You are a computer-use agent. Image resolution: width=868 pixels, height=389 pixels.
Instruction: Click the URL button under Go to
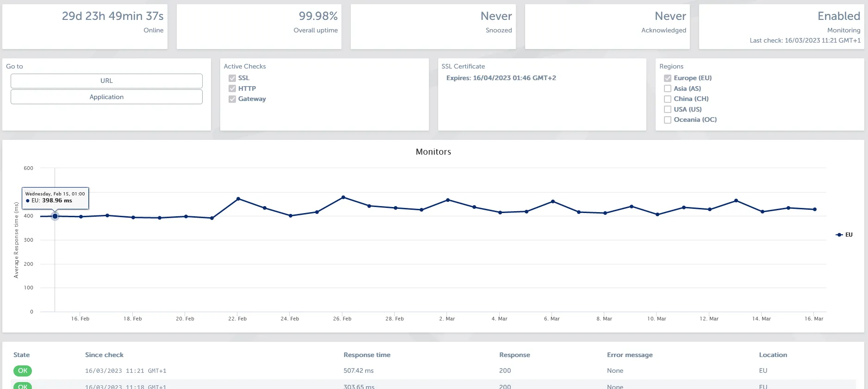click(x=106, y=81)
